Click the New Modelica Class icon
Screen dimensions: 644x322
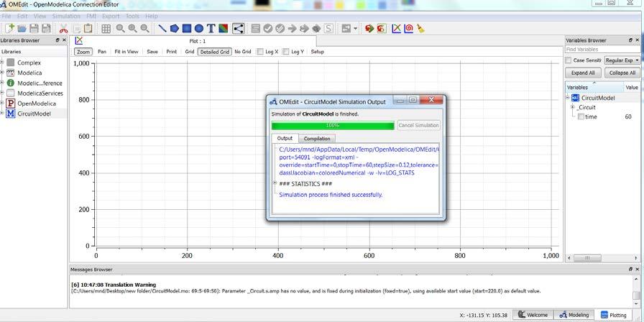coord(9,29)
